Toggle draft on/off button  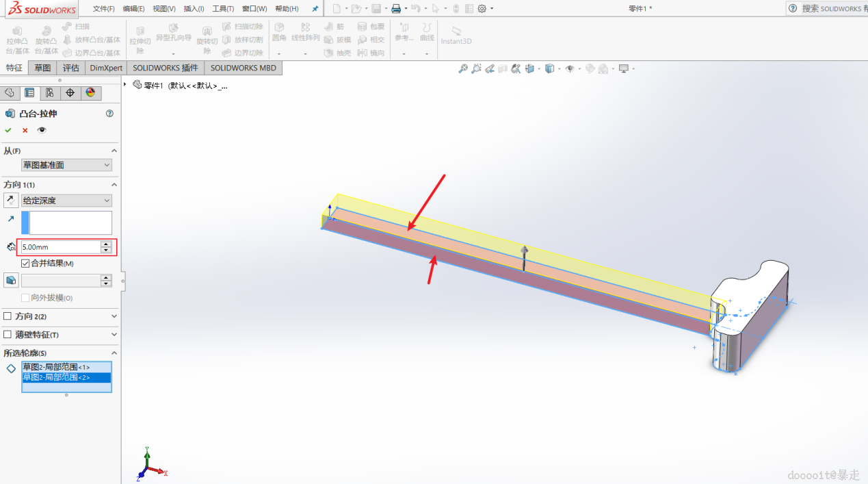pos(11,280)
